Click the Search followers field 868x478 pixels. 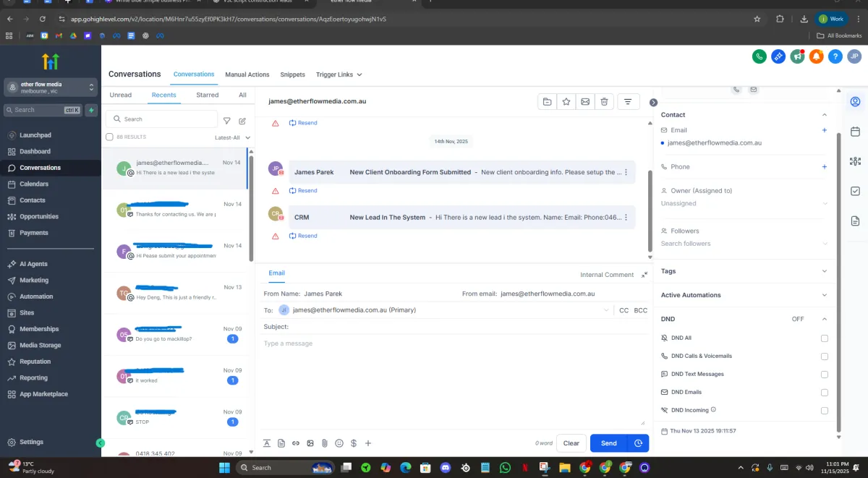click(x=744, y=244)
